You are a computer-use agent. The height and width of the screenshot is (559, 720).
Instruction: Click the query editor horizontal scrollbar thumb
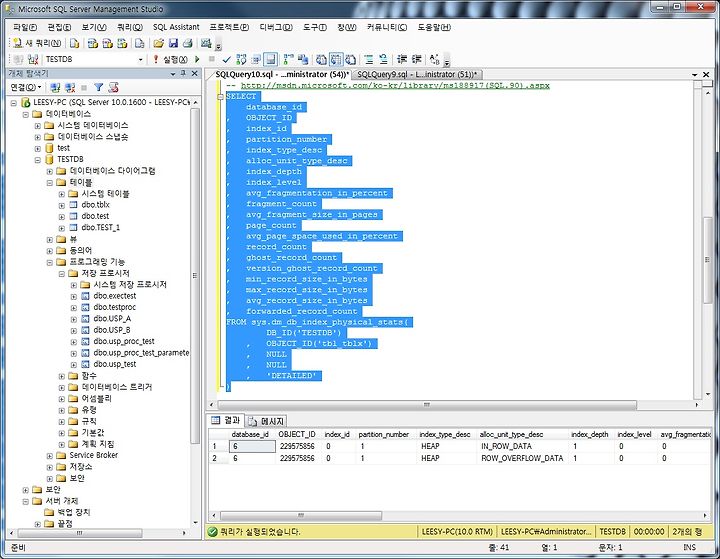pyautogui.click(x=427, y=405)
